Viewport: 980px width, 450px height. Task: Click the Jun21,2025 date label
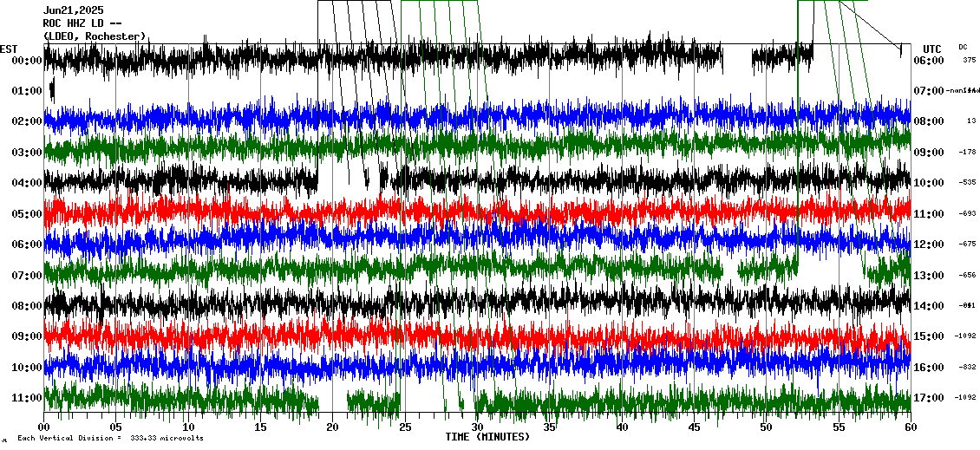pos(73,10)
